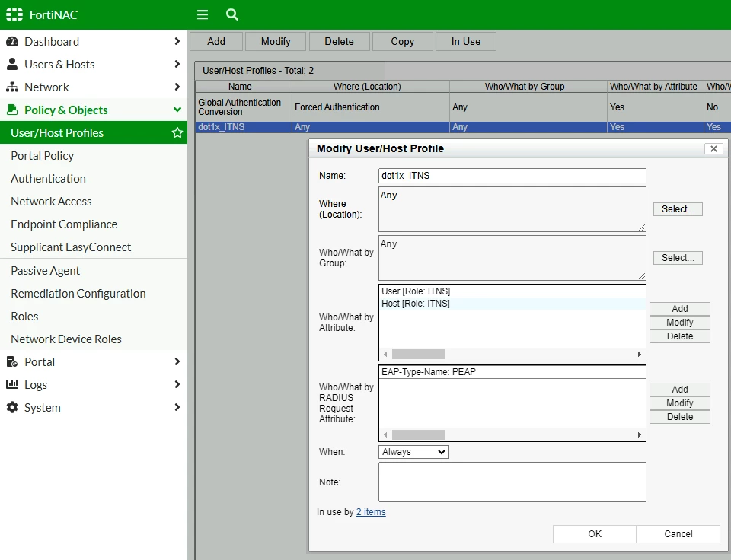Click the Who/What by Group text area

point(512,258)
